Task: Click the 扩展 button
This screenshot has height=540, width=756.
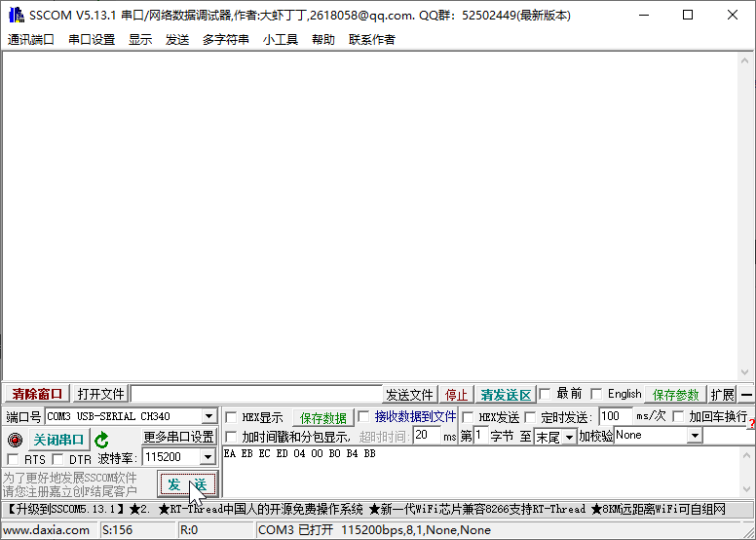Action: pos(722,395)
